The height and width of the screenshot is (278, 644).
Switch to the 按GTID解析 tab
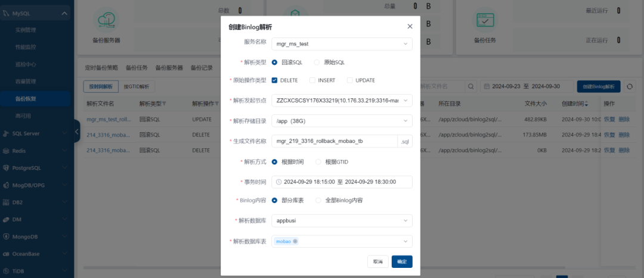[x=137, y=87]
